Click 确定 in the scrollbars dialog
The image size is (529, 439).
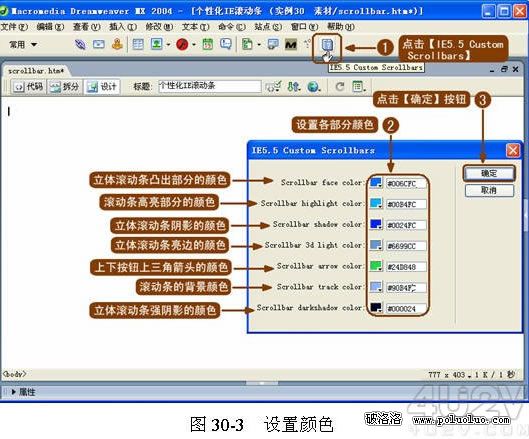[x=489, y=173]
